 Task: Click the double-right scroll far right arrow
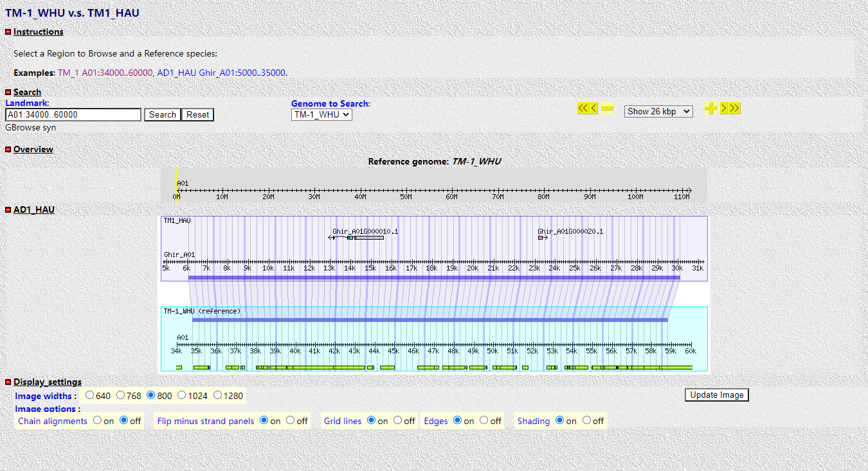(735, 109)
